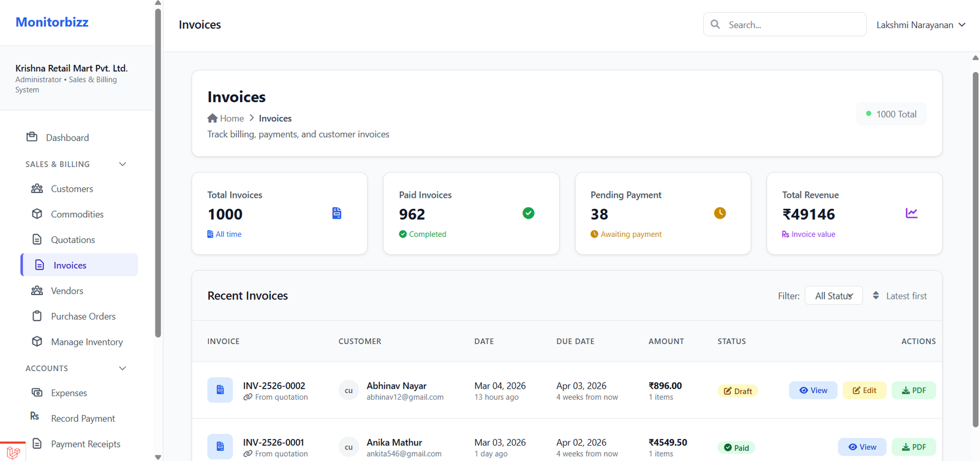Click the search magnifier icon
Screen dimensions: 980x461
pyautogui.click(x=715, y=24)
